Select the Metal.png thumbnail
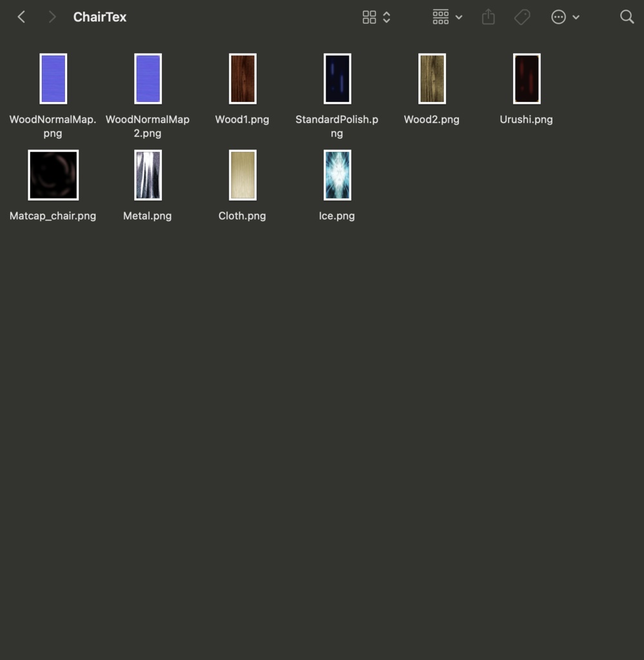Image resolution: width=644 pixels, height=660 pixels. tap(148, 175)
